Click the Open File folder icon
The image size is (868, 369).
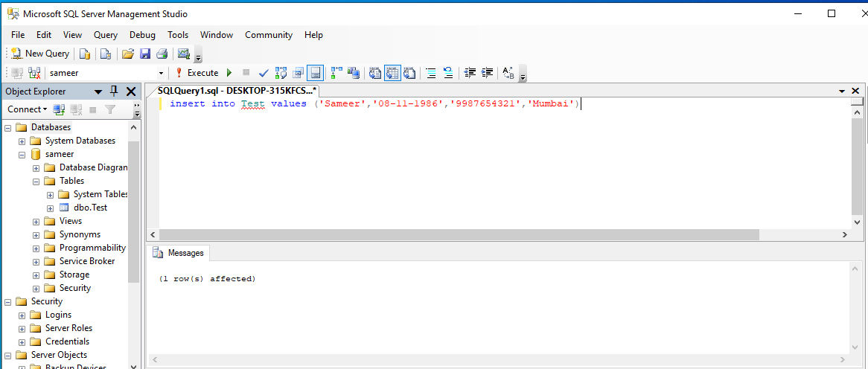pos(128,54)
